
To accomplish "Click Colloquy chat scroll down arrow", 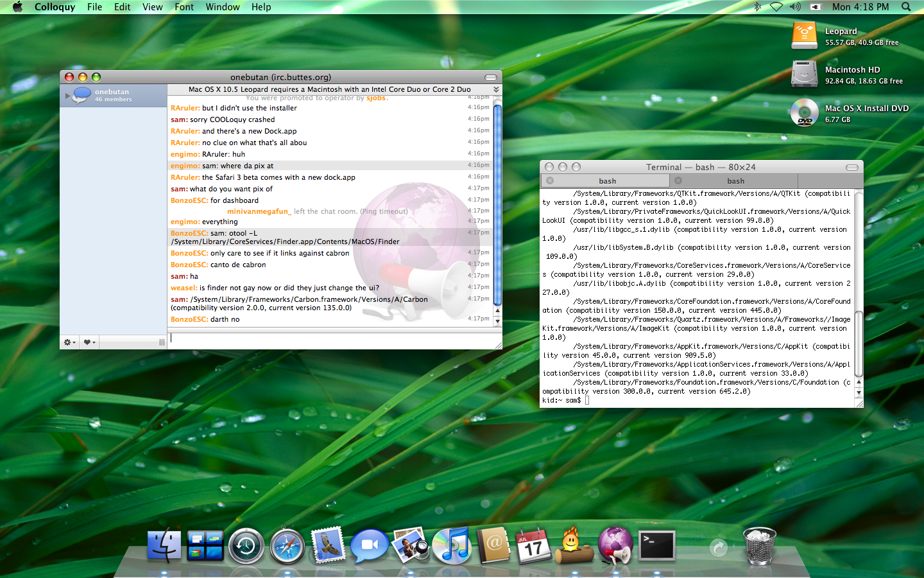I will click(497, 322).
